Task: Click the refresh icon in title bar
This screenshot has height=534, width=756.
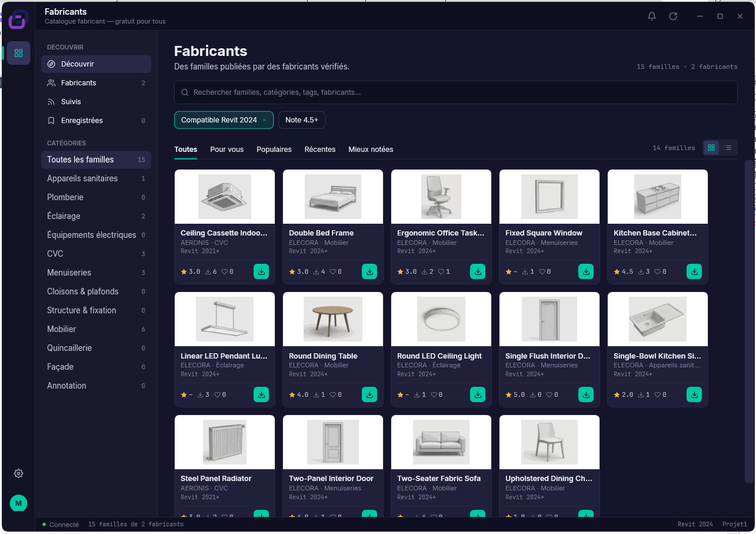Action: pos(673,16)
